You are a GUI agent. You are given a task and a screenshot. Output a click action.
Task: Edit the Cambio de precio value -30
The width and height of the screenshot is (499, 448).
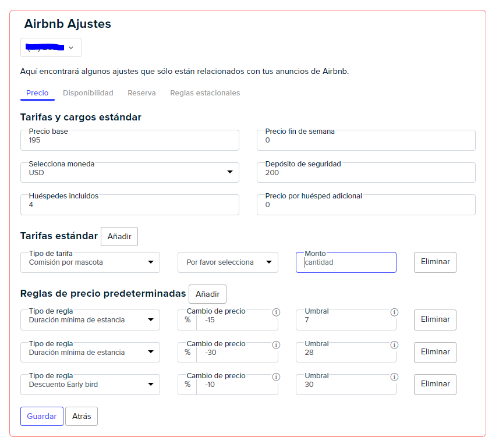pyautogui.click(x=237, y=353)
